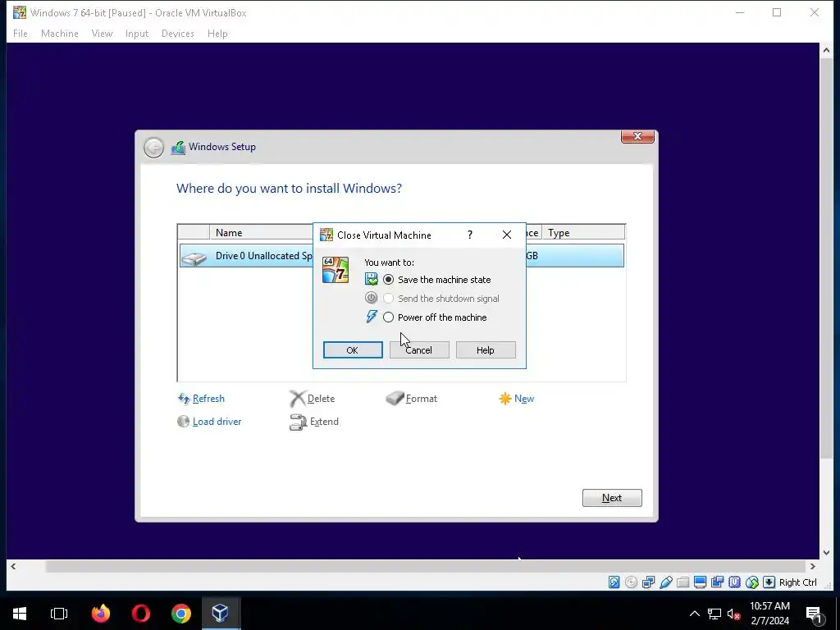Click the muted volume tray icon
Screen dimensions: 840x630
pos(733,614)
